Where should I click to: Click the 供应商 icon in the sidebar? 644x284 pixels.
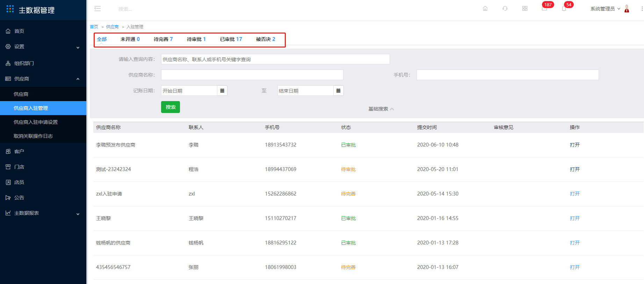[x=8, y=79]
